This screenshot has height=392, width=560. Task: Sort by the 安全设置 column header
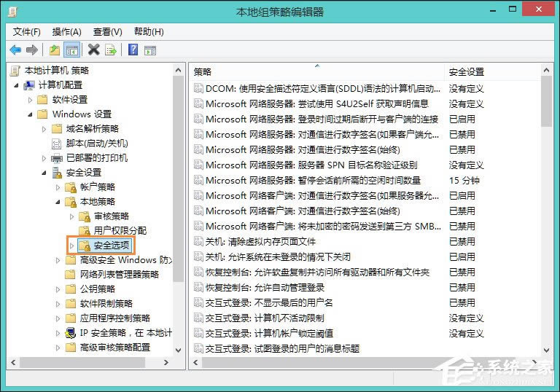click(x=491, y=71)
